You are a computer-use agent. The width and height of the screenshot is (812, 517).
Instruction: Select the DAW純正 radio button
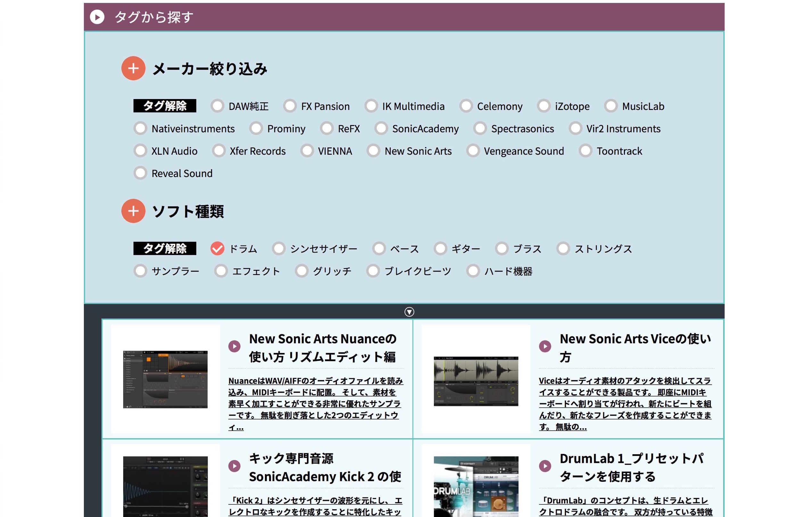point(217,106)
